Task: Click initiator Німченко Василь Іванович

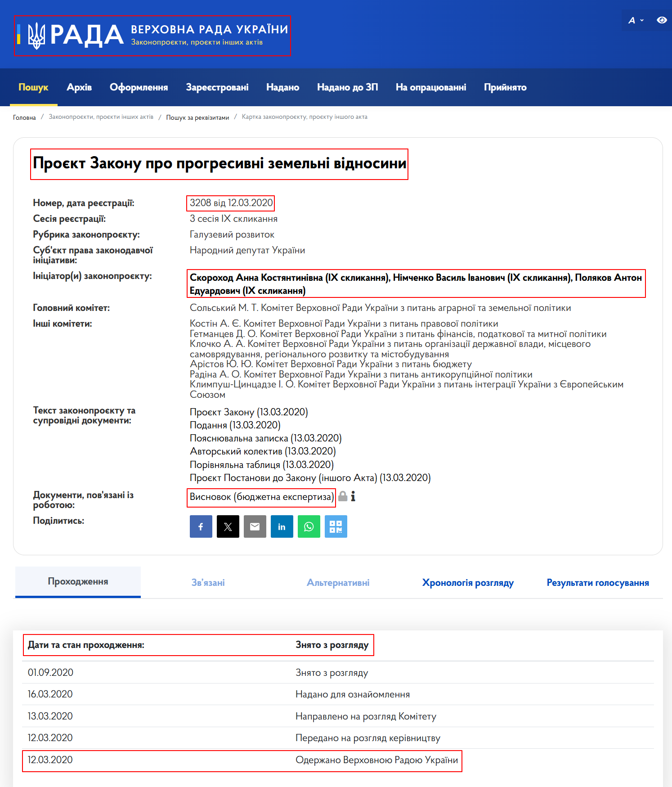Action: click(x=482, y=278)
